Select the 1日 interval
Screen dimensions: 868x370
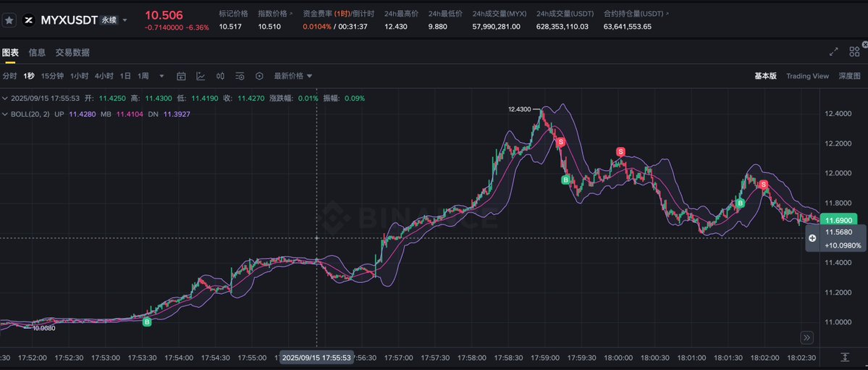point(126,76)
